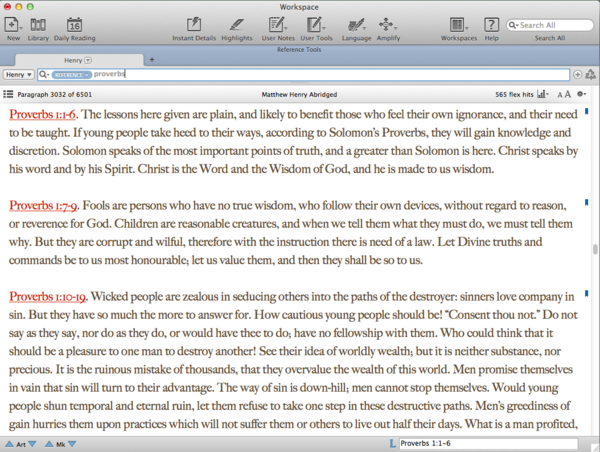Open Daily Reading calendar icon
Image resolution: width=600 pixels, height=452 pixels.
74,25
